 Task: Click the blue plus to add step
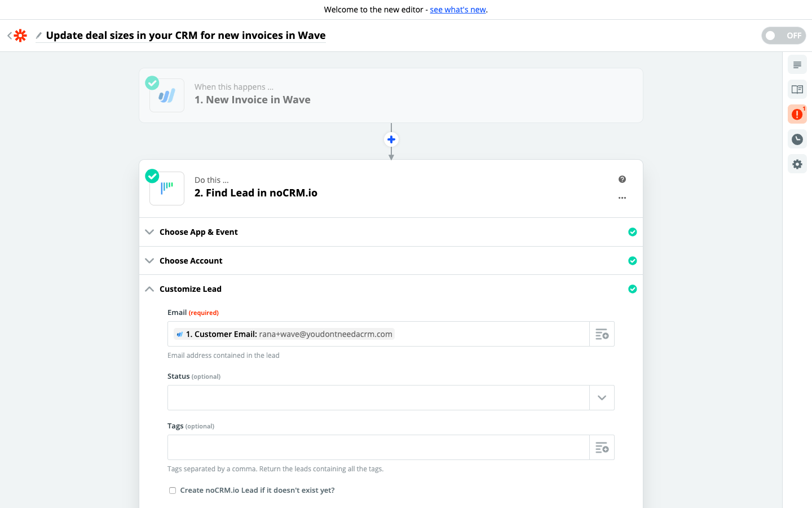[391, 139]
